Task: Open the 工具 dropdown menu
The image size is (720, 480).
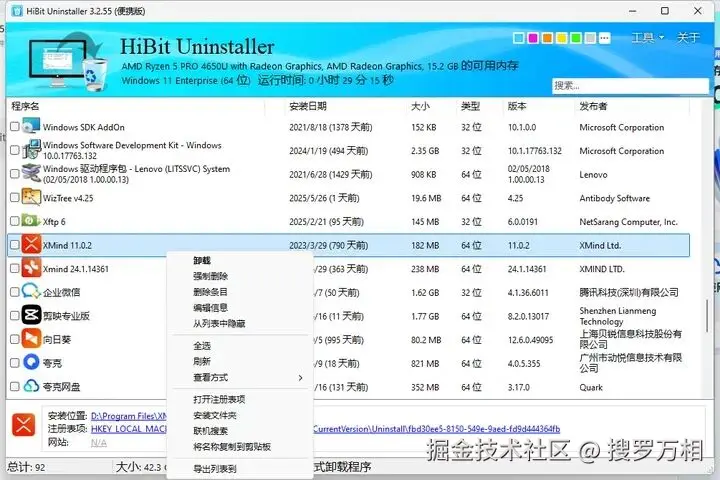Action: (647, 38)
